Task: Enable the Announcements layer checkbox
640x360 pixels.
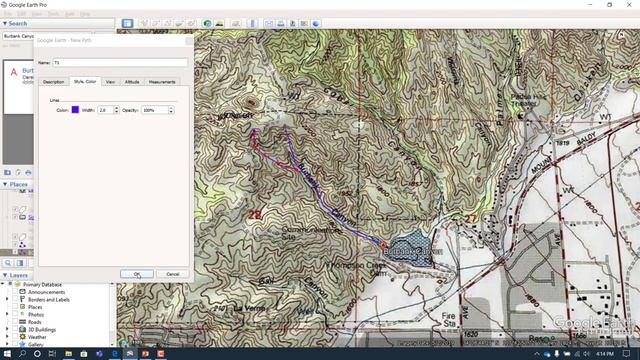Action: (x=15, y=292)
